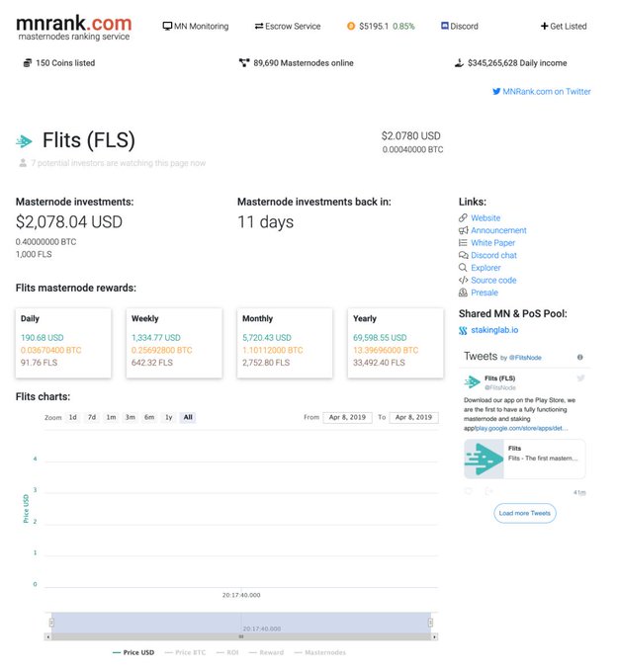Open MNRank.com on Twitter link

[542, 91]
